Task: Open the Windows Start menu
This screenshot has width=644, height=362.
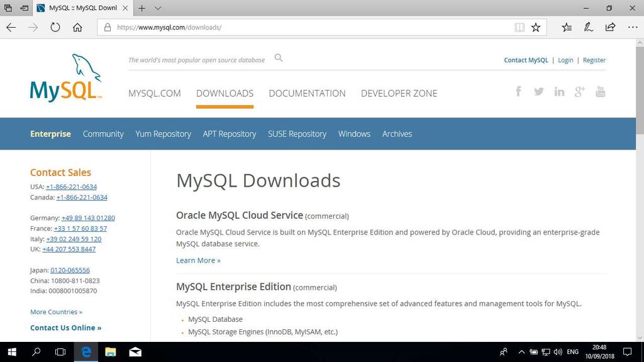Action: pyautogui.click(x=12, y=352)
